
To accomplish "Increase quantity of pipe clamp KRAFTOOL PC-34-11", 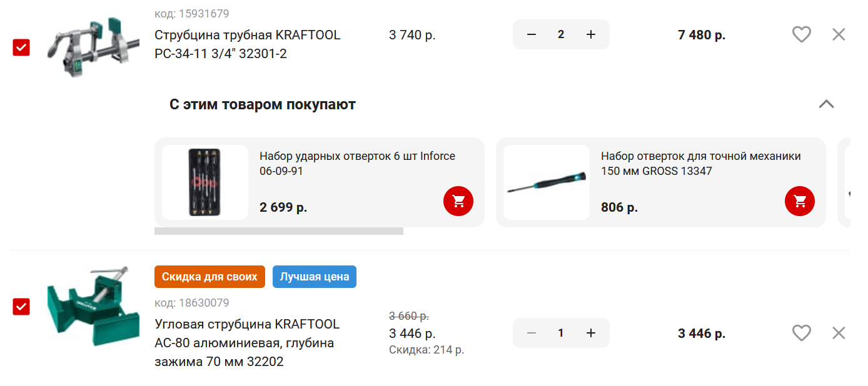I will click(590, 34).
